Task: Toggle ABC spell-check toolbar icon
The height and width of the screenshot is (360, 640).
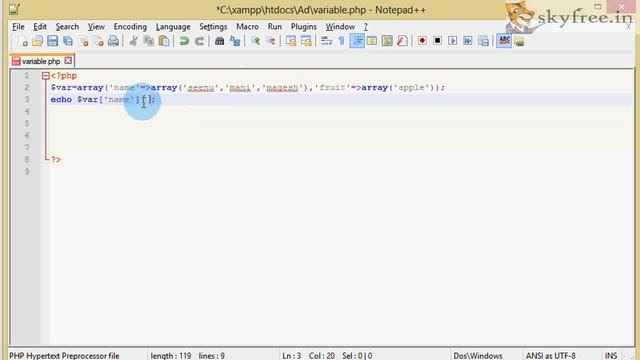Action: (504, 41)
